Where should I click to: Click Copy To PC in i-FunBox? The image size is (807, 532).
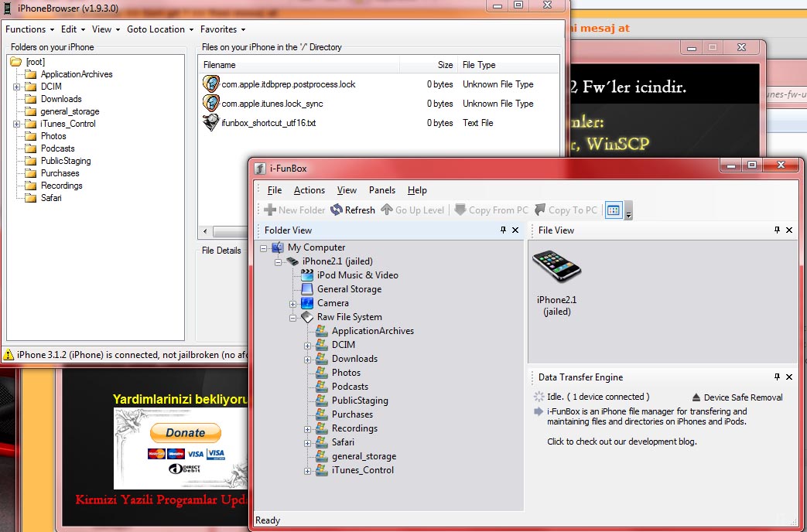[566, 210]
